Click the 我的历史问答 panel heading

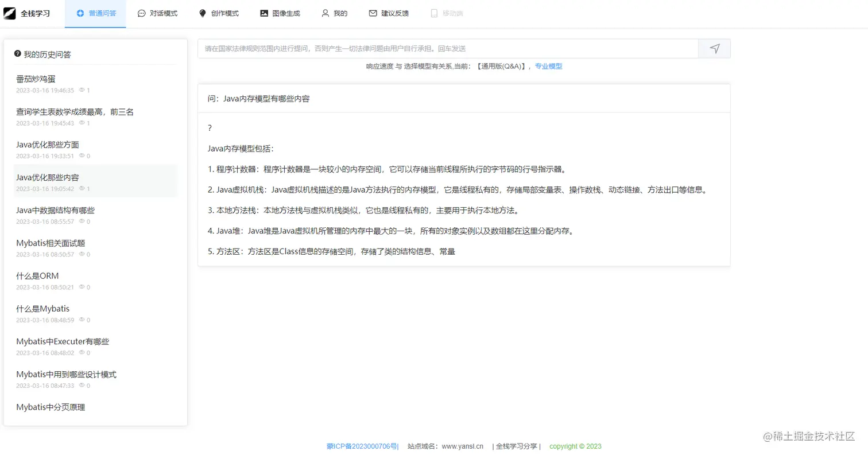pyautogui.click(x=47, y=55)
